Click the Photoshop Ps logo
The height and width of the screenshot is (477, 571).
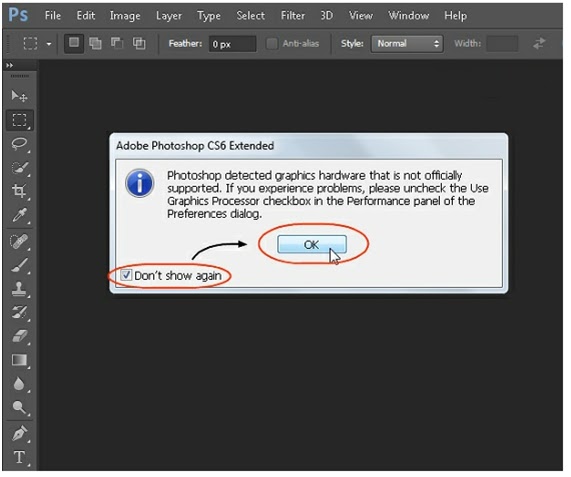[18, 15]
